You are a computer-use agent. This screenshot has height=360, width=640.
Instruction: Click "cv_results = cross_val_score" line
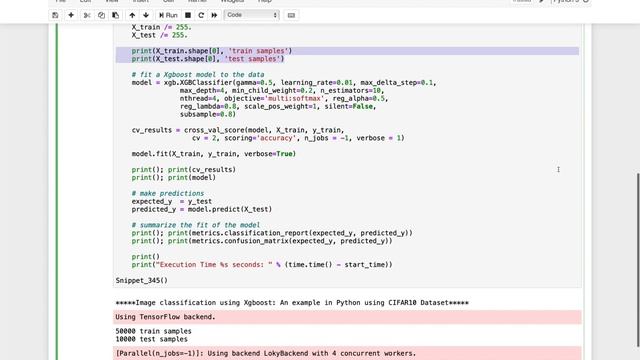click(x=238, y=130)
